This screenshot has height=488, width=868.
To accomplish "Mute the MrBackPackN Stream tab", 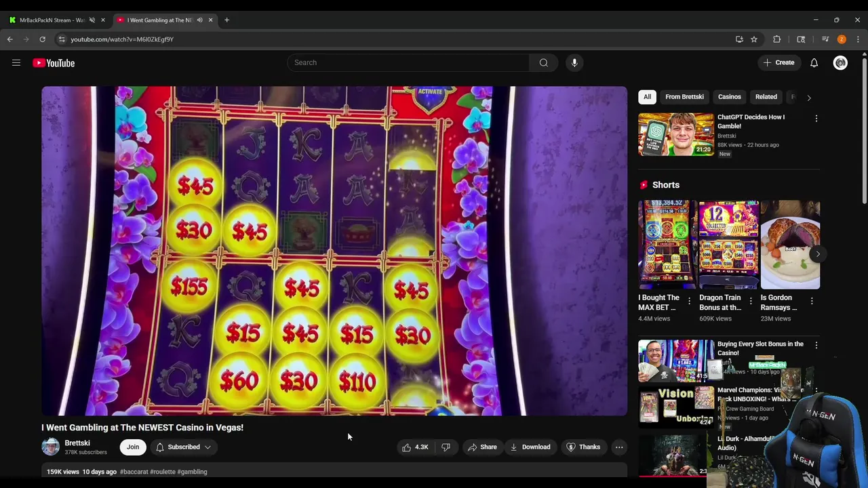I will (x=92, y=20).
